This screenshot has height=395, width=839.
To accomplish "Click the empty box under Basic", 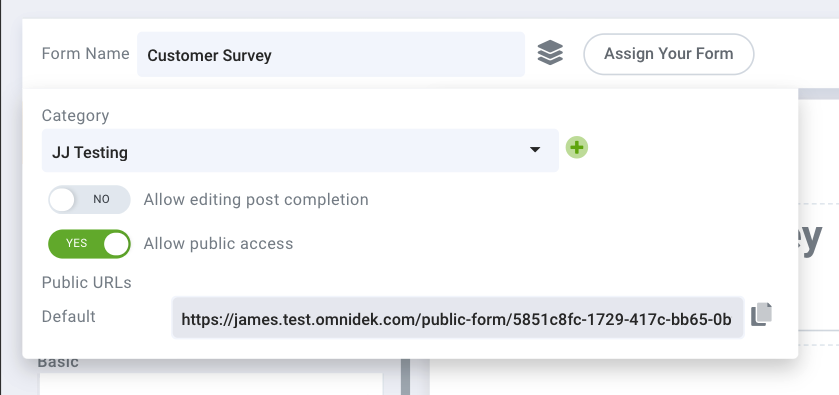I will 211,384.
